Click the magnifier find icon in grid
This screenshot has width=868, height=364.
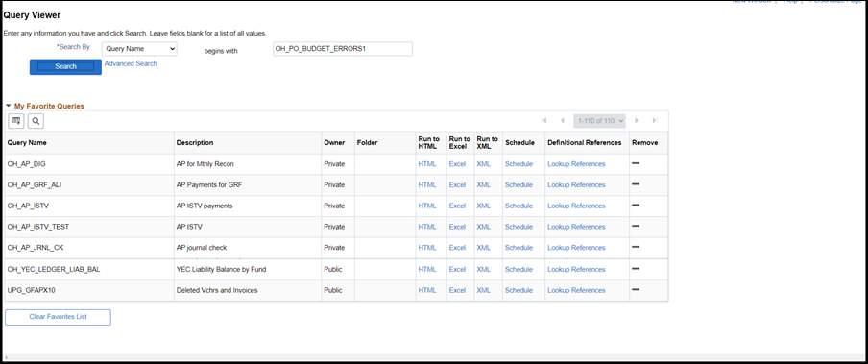point(36,120)
